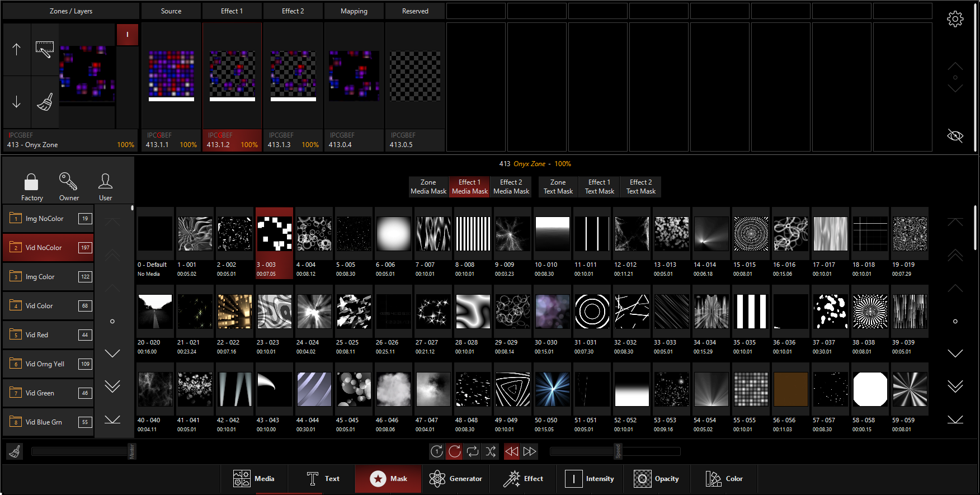This screenshot has width=980, height=495.
Task: Open the settings gear icon
Action: 955,19
